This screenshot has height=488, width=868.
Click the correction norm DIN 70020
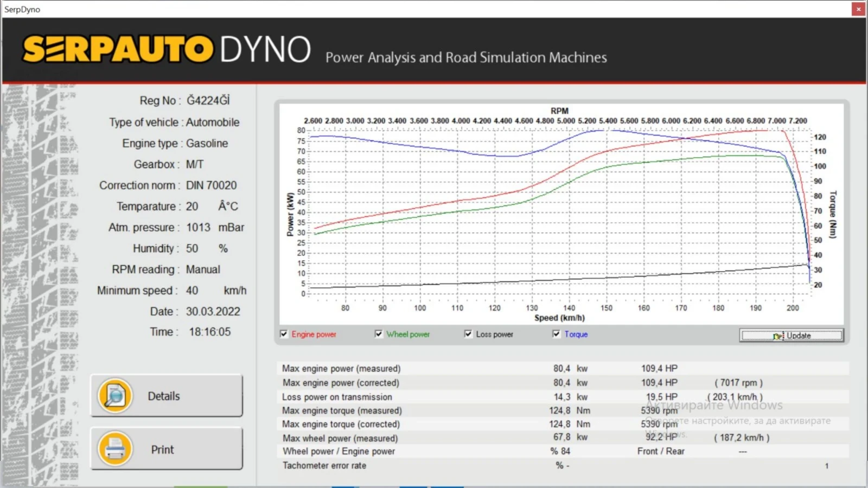(212, 185)
